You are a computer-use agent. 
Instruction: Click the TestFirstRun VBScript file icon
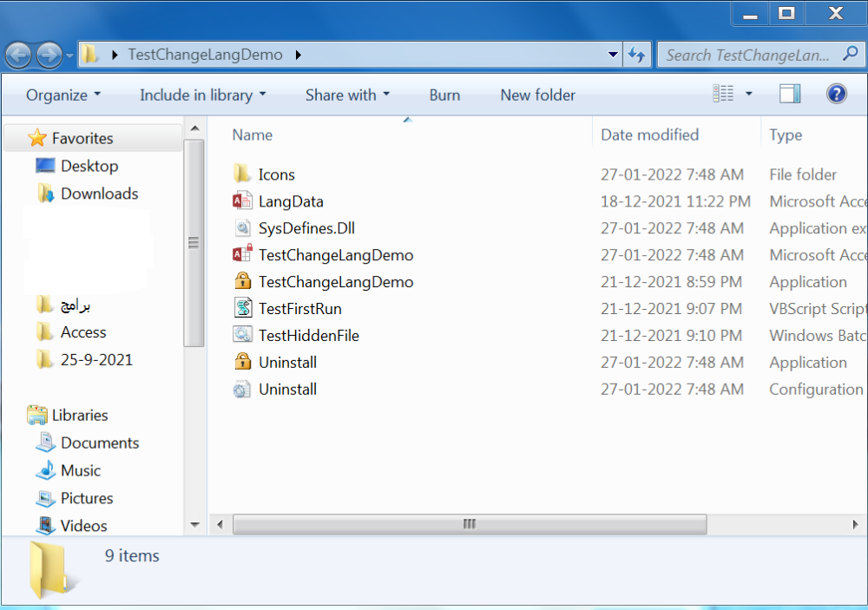[x=242, y=308]
